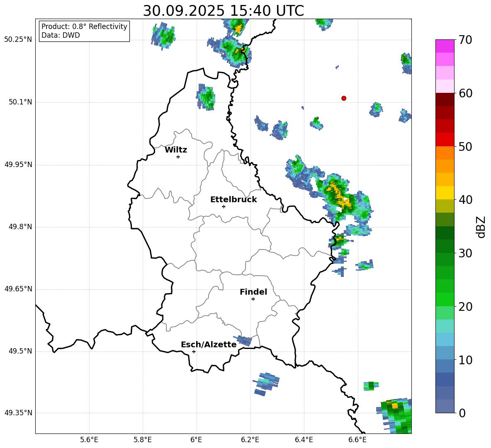Click the colorbar value 0
Screen dimensions: 491x448
462,413
